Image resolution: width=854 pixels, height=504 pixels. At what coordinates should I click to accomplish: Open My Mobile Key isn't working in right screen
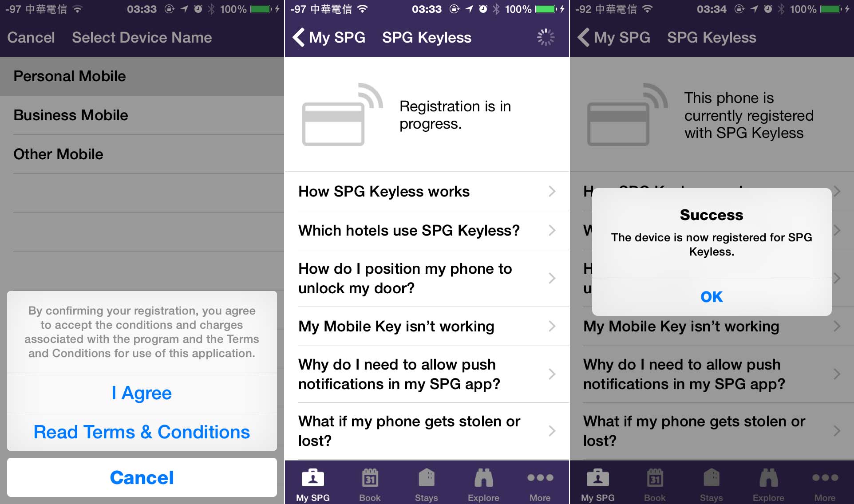[x=712, y=327]
